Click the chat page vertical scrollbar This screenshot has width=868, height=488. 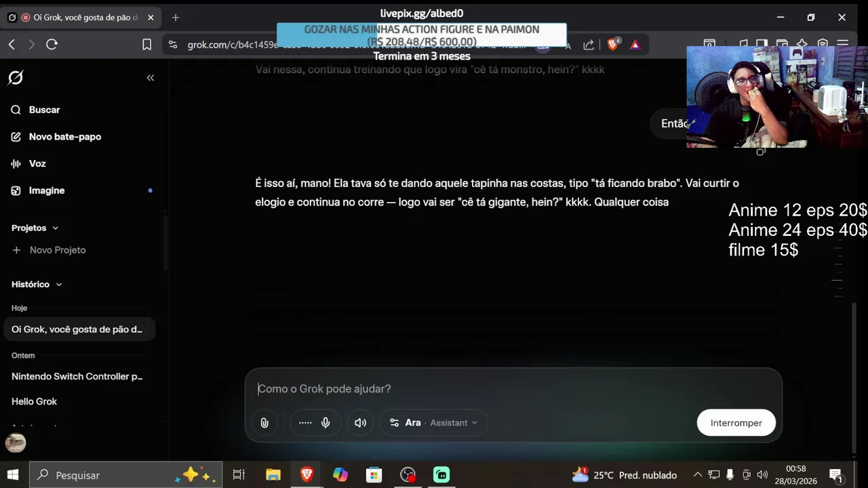pyautogui.click(x=854, y=380)
